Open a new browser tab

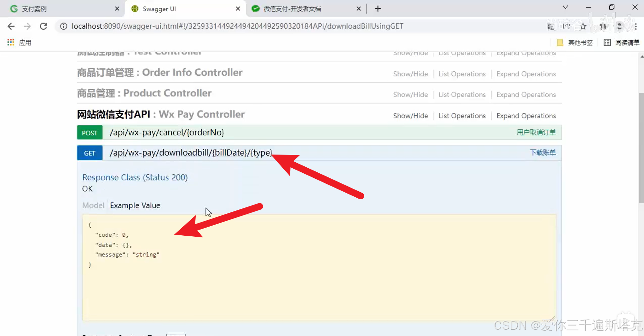pos(378,9)
